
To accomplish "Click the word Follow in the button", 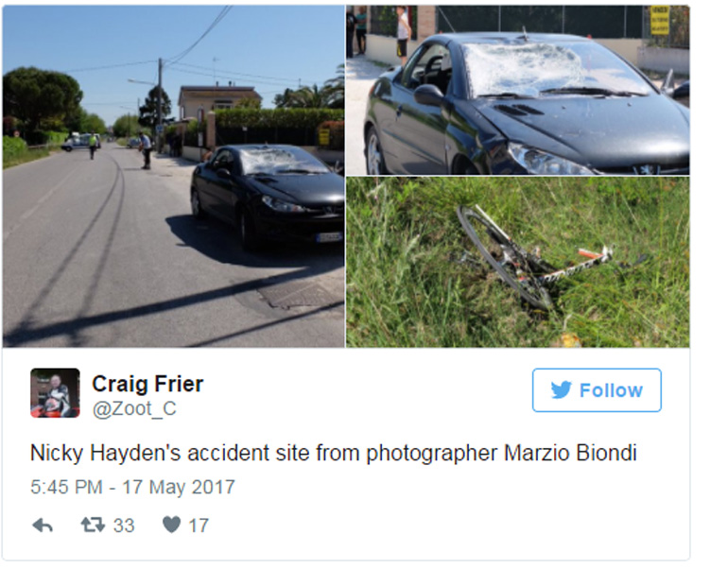I will pos(611,390).
